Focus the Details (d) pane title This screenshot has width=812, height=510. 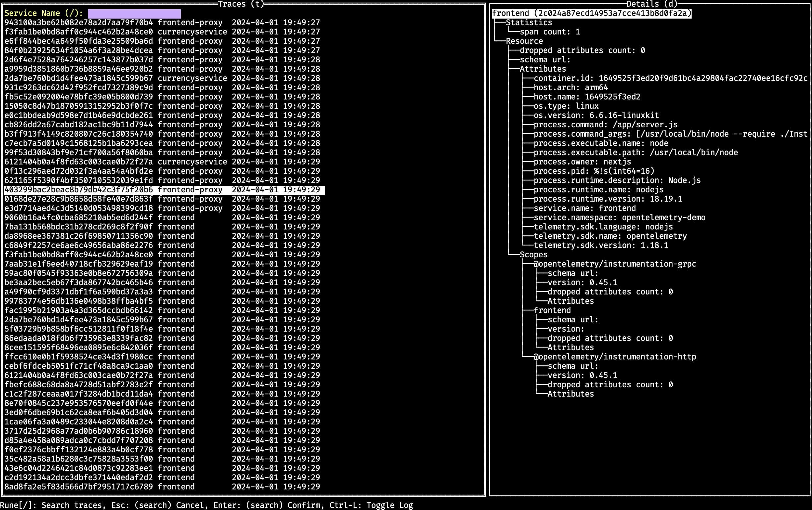point(651,4)
